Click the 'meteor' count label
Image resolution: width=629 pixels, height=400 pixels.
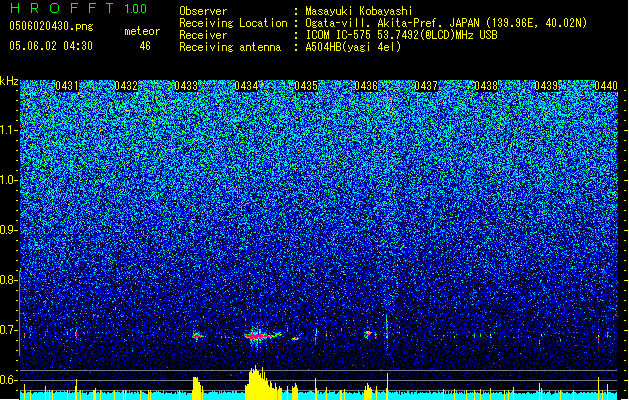click(142, 31)
